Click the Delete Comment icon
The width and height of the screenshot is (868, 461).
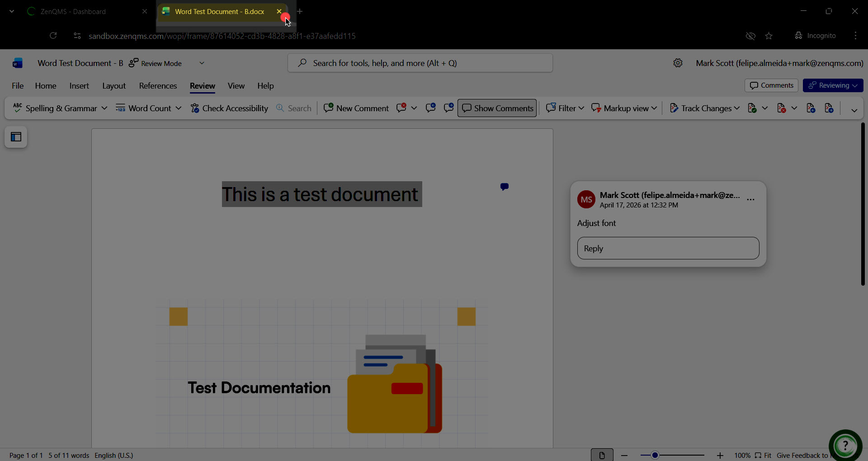tap(401, 108)
